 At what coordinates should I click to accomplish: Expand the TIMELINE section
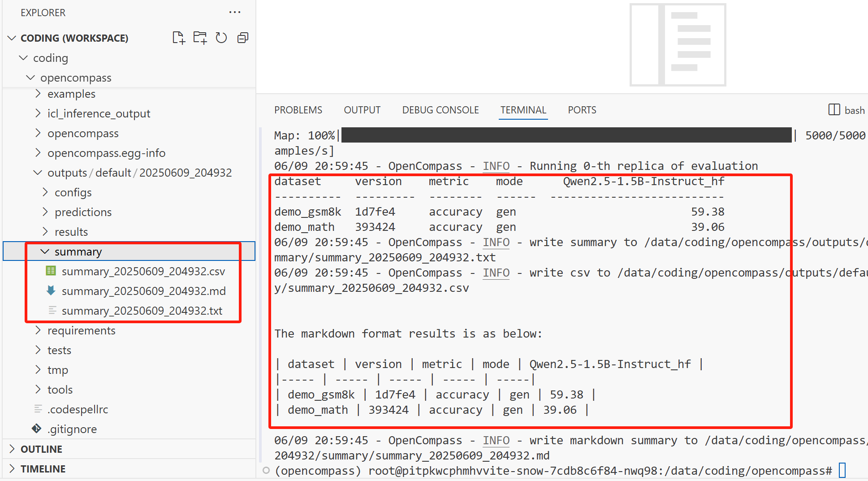tap(12, 468)
